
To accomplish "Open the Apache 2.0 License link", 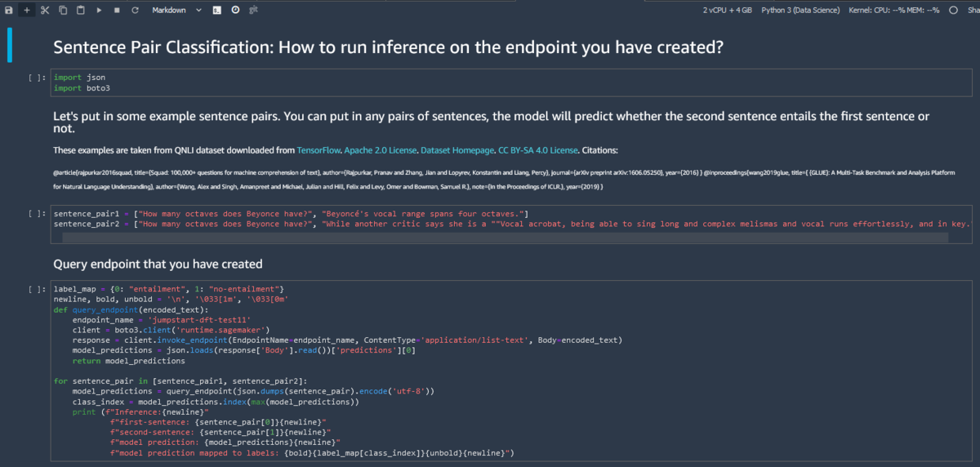I will [381, 150].
